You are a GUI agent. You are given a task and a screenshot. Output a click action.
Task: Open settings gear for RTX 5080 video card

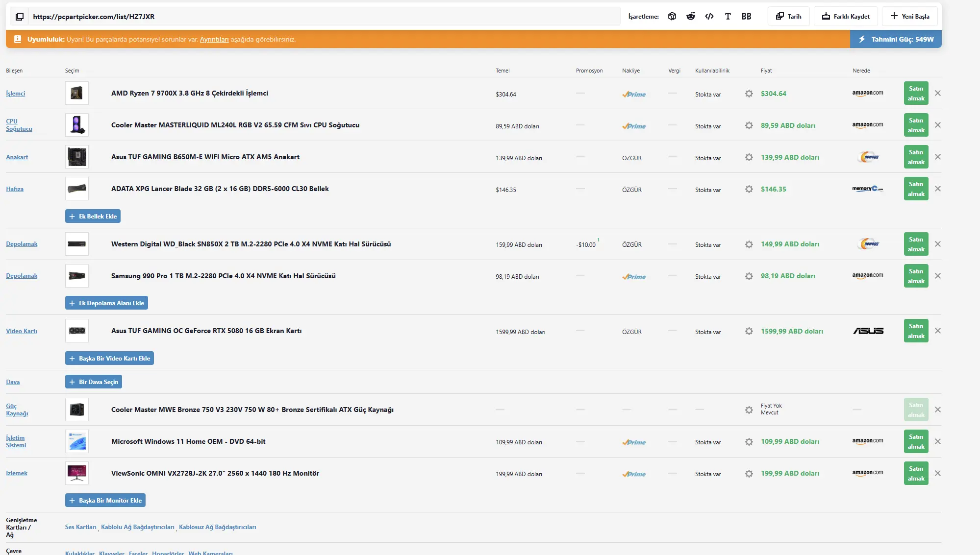point(749,331)
